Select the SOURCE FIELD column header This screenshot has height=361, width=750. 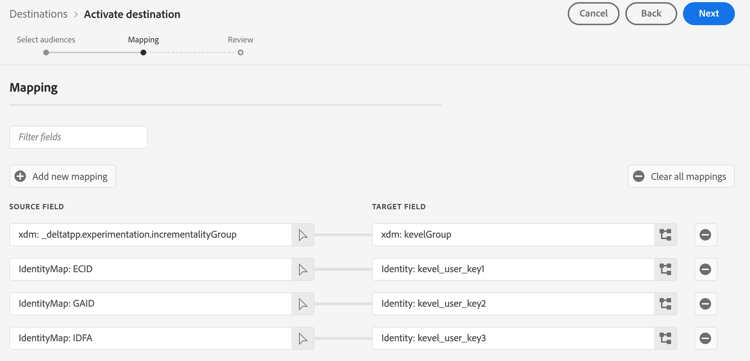[36, 207]
